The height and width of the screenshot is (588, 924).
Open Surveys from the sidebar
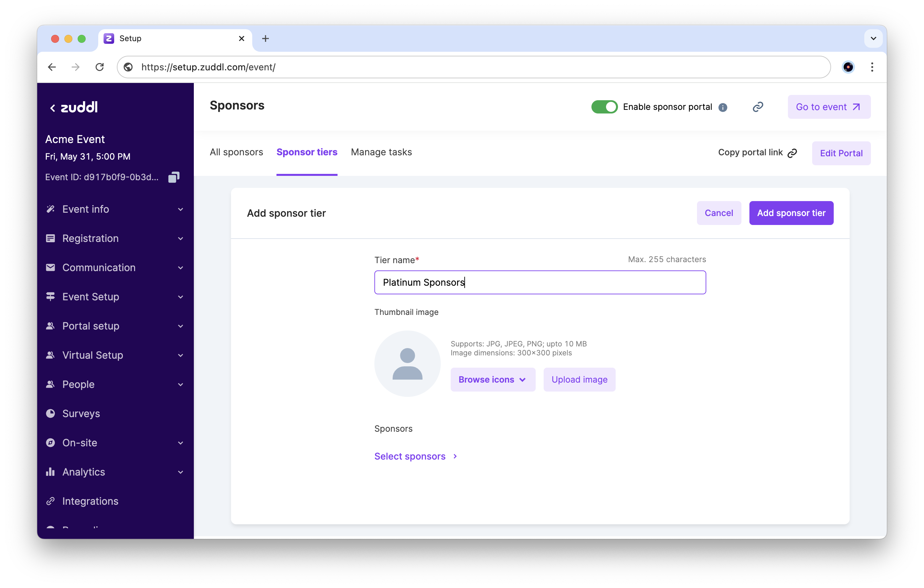[x=81, y=413]
